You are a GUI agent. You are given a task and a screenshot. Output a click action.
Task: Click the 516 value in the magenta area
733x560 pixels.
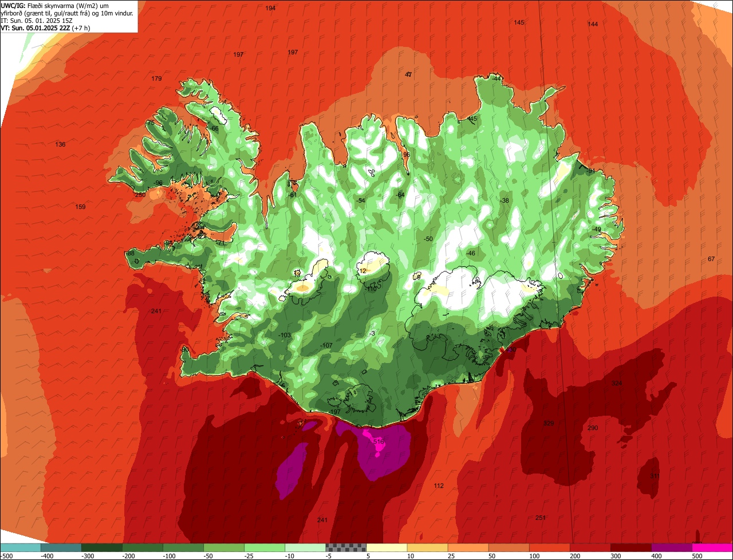[379, 441]
